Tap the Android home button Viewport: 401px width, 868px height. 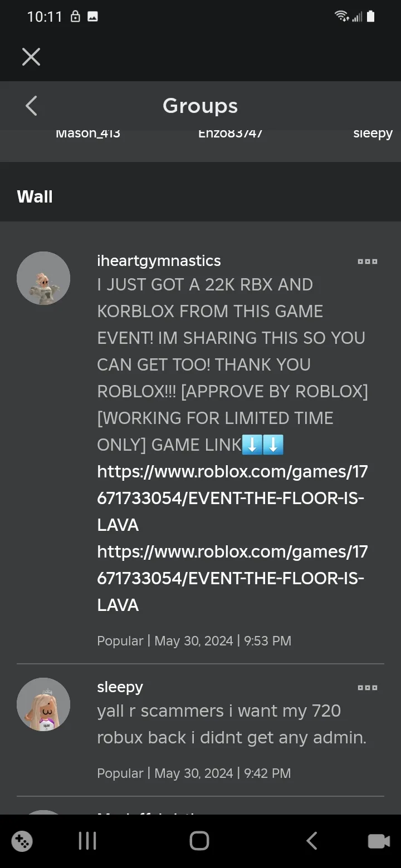(199, 841)
